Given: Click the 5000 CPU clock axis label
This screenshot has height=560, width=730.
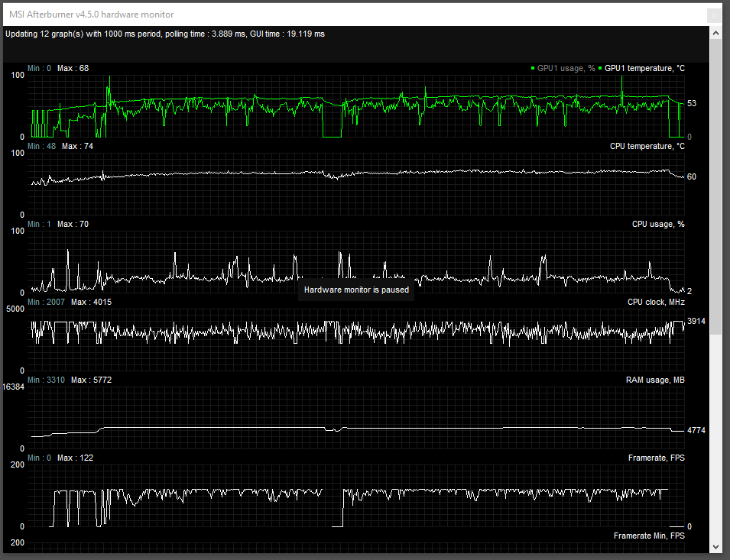Looking at the screenshot, I should [x=15, y=309].
